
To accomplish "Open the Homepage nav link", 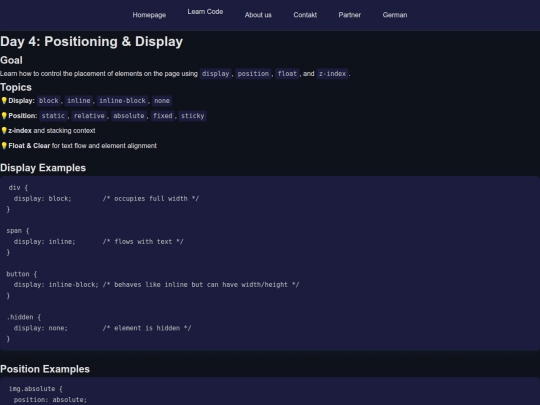I will pos(149,15).
